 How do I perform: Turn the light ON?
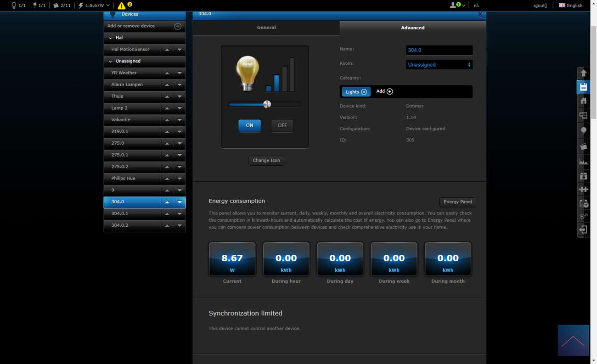click(x=249, y=125)
